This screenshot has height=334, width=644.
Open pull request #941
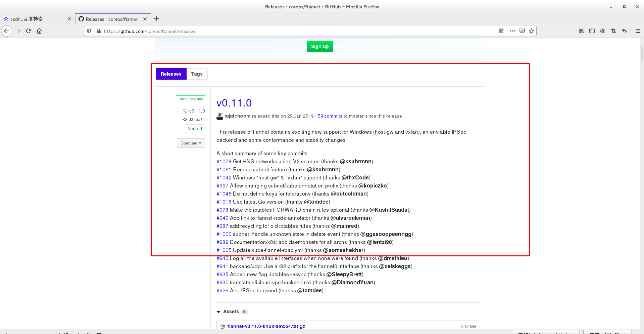pos(222,266)
